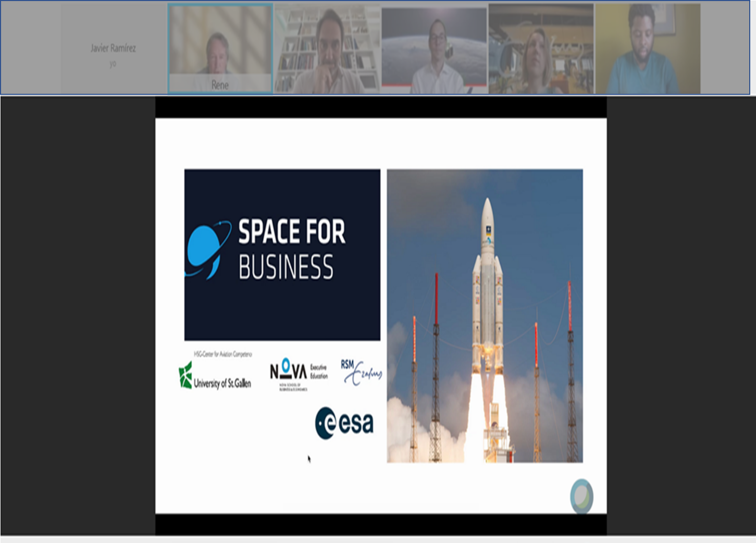Click the esa logo
Screen dimensions: 756x543
click(x=344, y=423)
